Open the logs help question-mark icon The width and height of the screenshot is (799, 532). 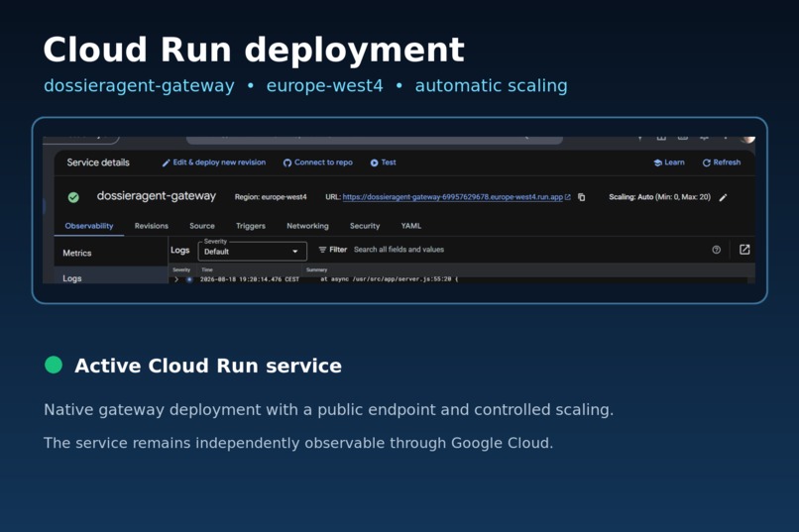[x=716, y=250]
